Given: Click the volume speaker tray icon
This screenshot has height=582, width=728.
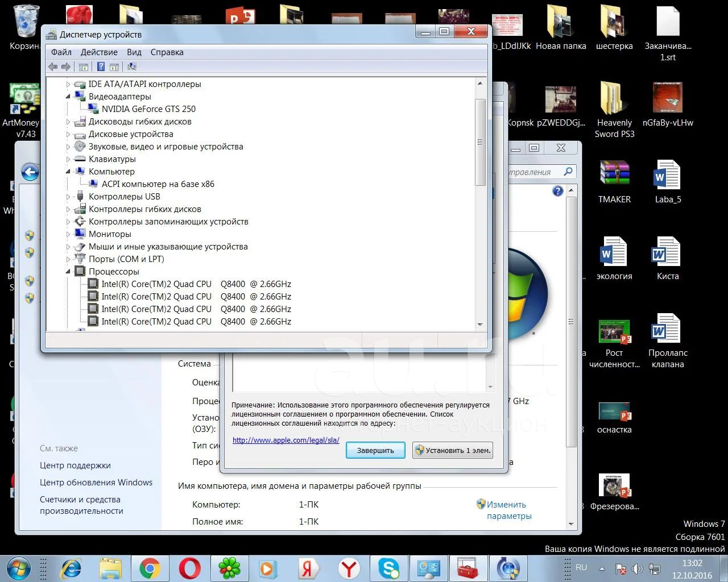Looking at the screenshot, I should (638, 568).
